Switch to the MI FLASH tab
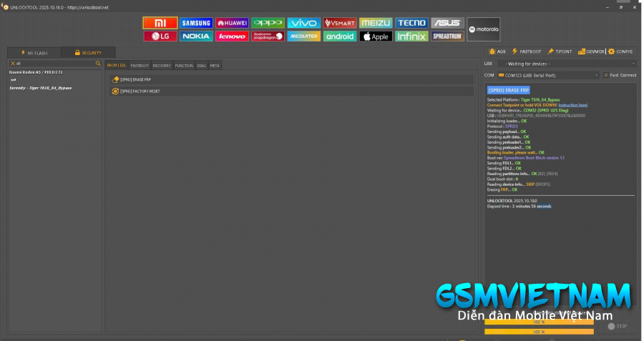This screenshot has width=644, height=341. (34, 52)
